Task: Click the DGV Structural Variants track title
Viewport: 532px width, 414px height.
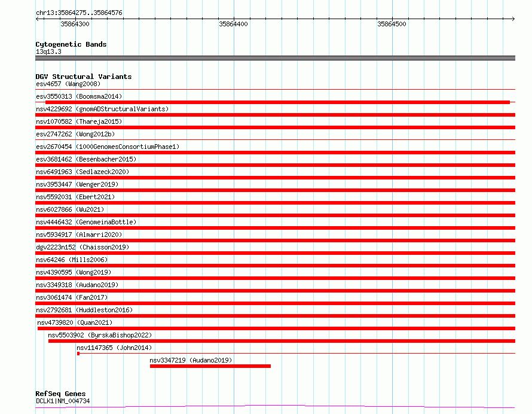Action: pos(84,77)
